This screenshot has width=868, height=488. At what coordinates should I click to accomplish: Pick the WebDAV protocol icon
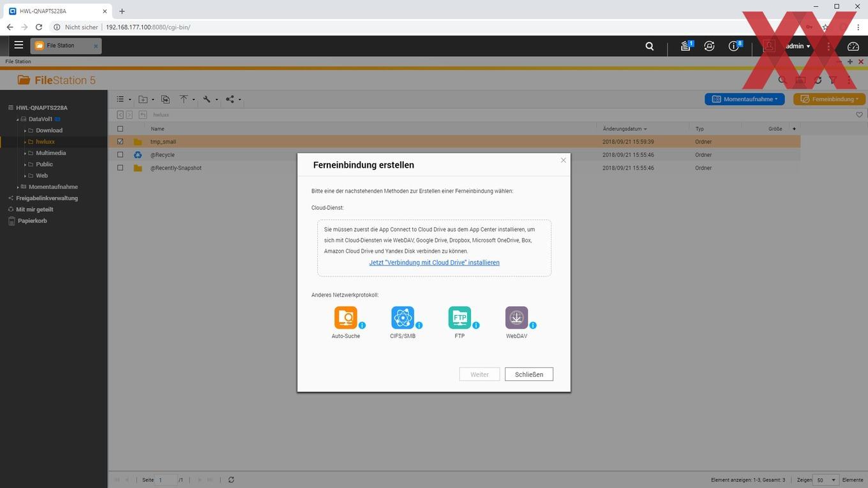pos(516,317)
